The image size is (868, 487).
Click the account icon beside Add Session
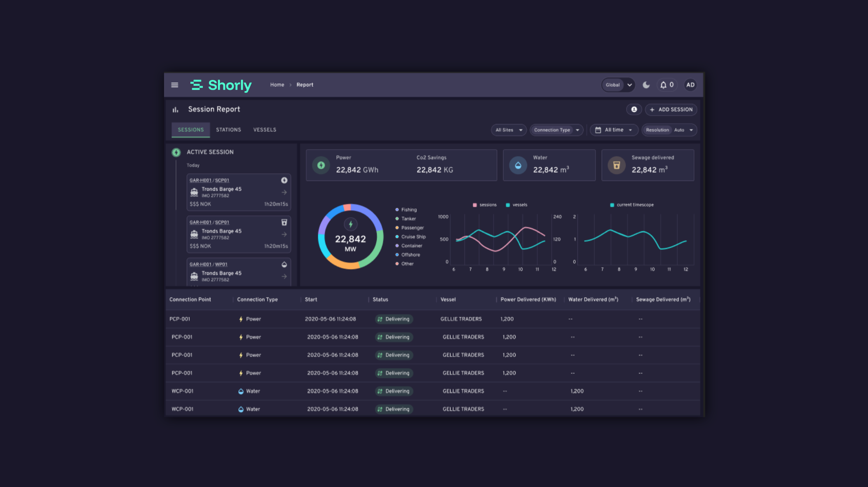tap(634, 110)
